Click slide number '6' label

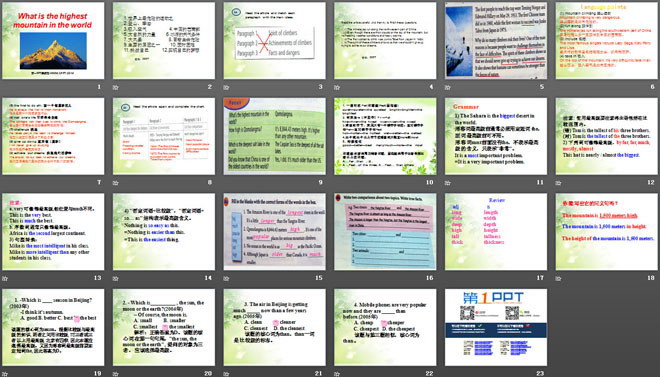[652, 87]
